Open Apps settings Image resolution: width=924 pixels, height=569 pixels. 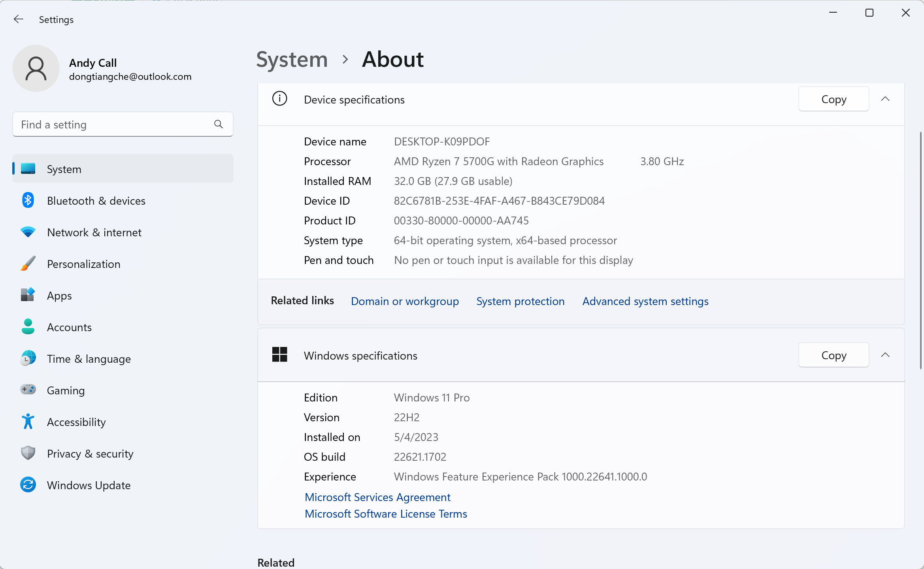pyautogui.click(x=59, y=295)
